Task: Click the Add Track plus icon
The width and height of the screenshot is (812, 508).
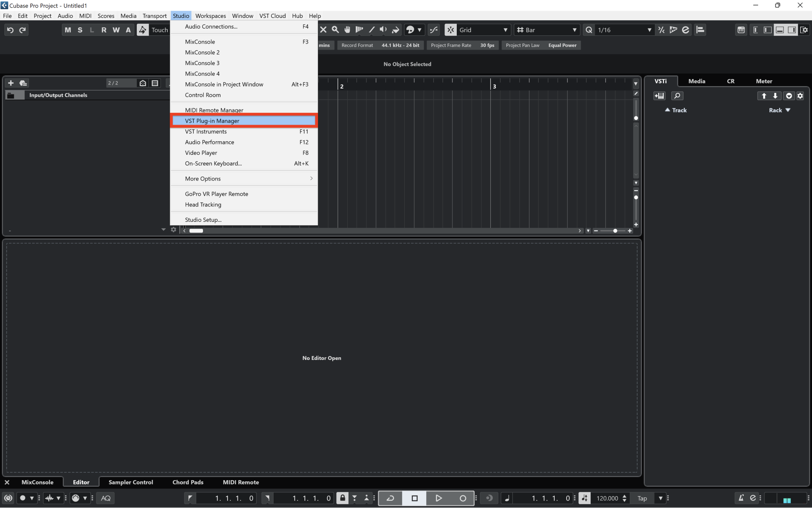Action: pos(11,83)
